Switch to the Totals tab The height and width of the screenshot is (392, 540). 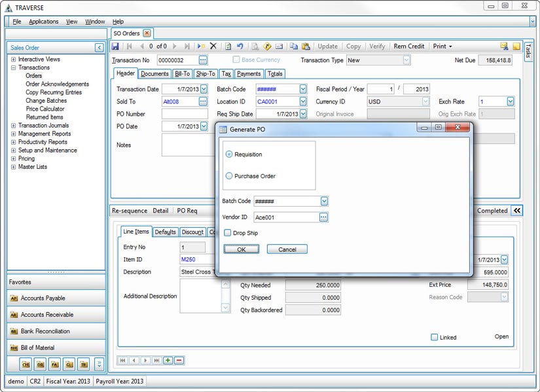pos(275,74)
